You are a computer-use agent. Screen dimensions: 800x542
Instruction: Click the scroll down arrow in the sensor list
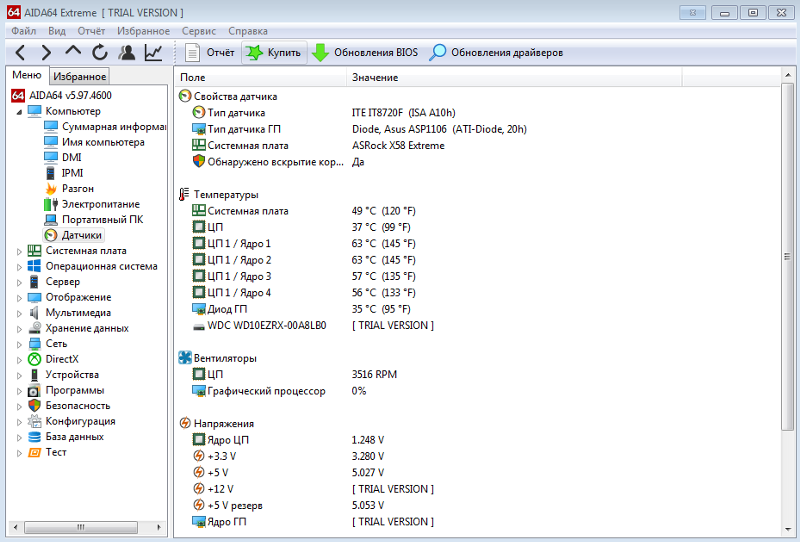point(788,529)
